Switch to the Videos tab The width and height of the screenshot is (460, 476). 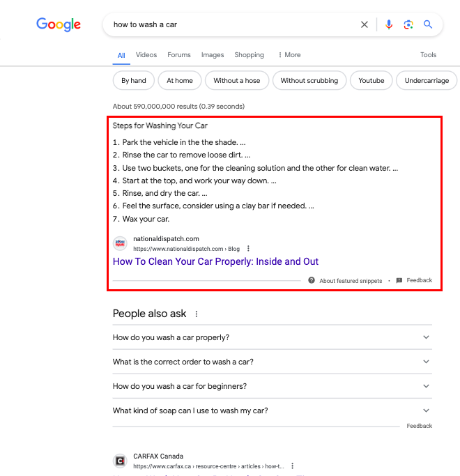pos(146,55)
